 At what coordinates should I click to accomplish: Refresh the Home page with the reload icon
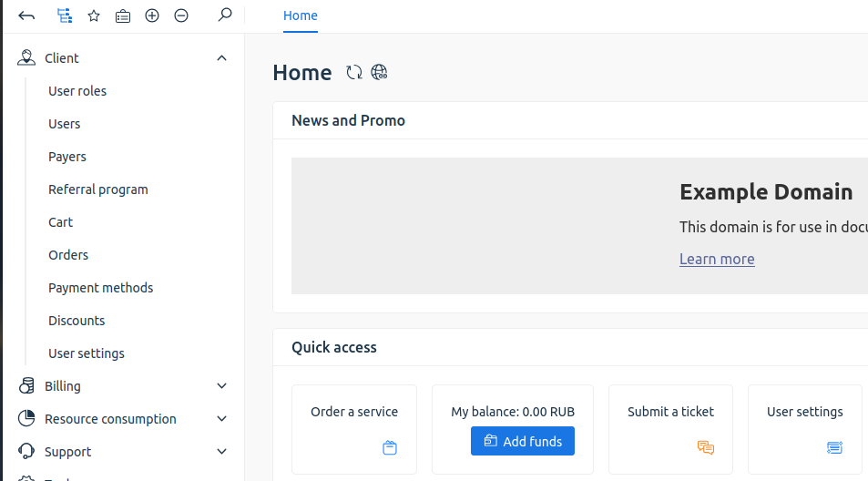354,73
